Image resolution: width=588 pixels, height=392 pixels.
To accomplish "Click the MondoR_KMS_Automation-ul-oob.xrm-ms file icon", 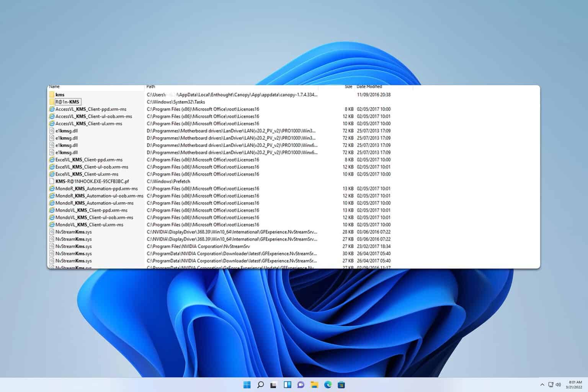I will (x=52, y=196).
